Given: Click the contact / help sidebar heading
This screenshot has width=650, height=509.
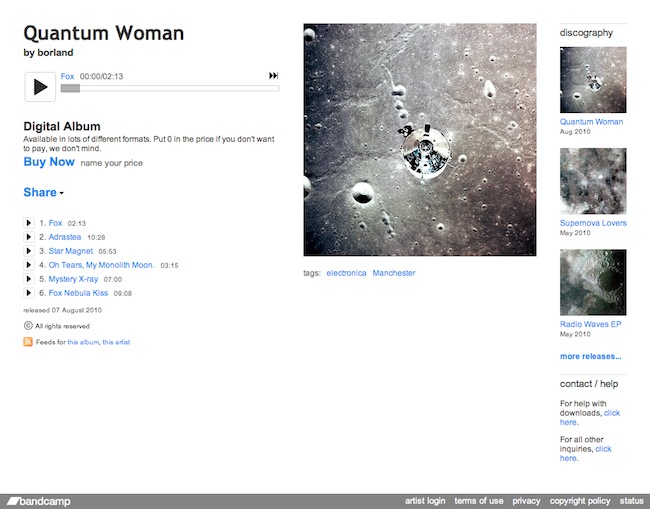Looking at the screenshot, I should 589,384.
